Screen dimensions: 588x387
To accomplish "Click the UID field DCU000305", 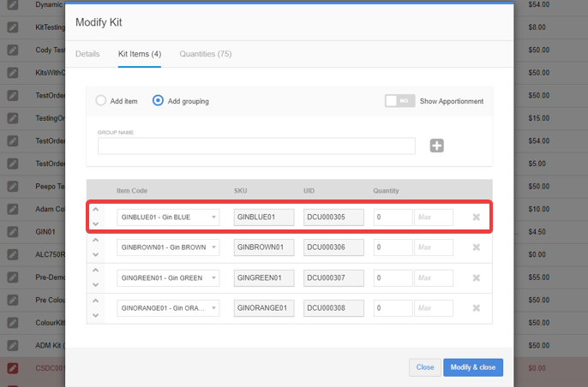I will [x=333, y=217].
